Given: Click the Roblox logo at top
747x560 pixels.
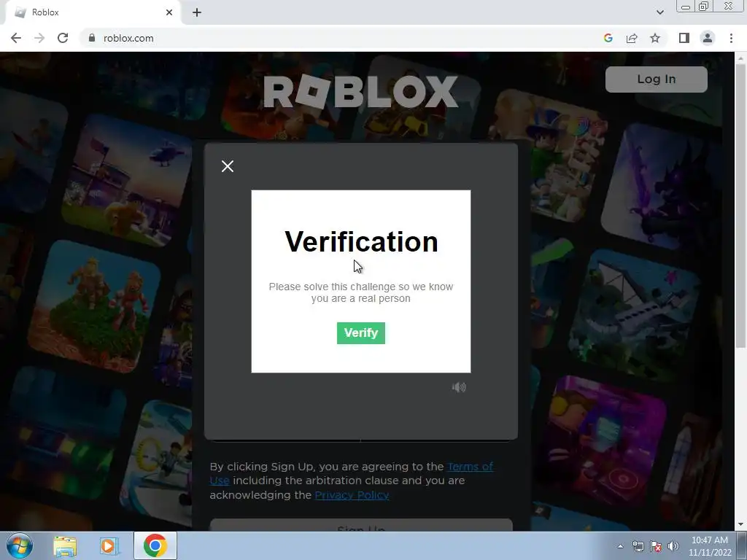Looking at the screenshot, I should click(x=360, y=91).
